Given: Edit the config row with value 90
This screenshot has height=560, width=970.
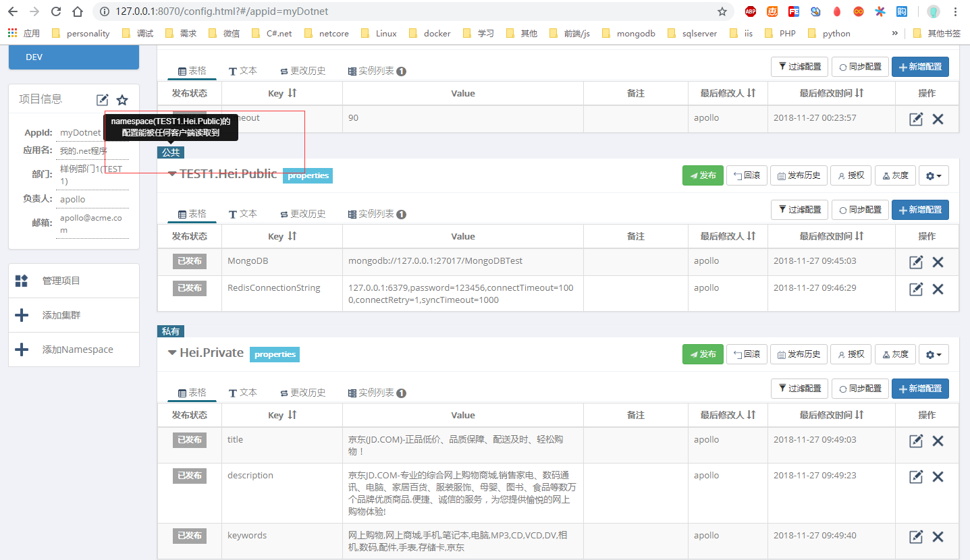Looking at the screenshot, I should click(x=916, y=119).
